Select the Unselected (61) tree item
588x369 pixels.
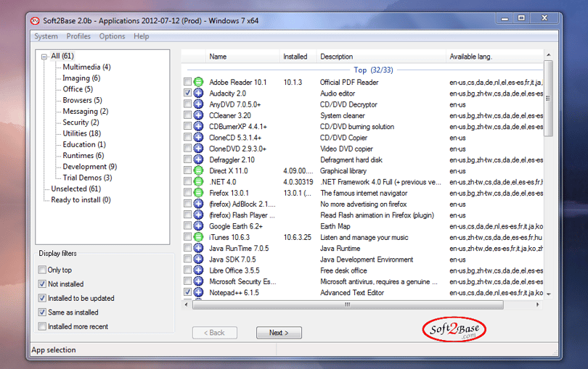[76, 188]
